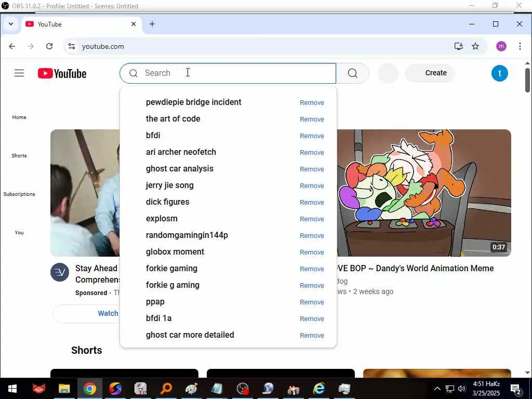This screenshot has width=532, height=399.
Task: Click the volume speaker tray icon
Action: click(x=462, y=389)
